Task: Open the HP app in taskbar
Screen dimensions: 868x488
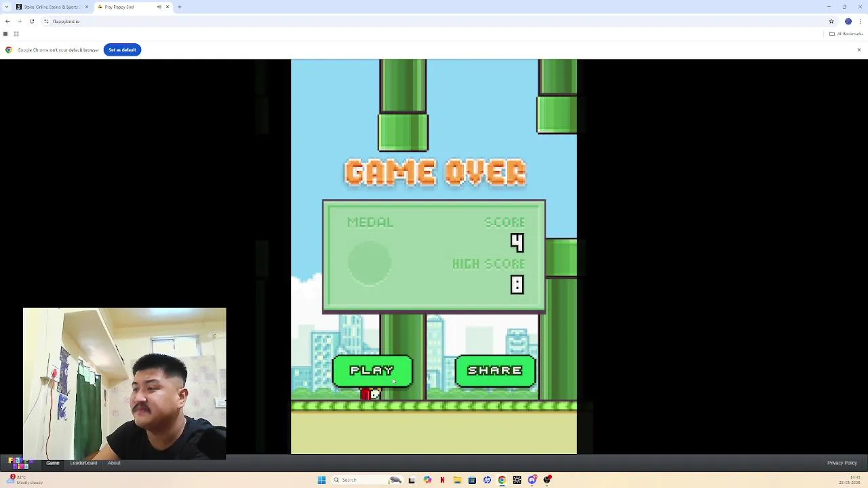Action: pyautogui.click(x=487, y=480)
